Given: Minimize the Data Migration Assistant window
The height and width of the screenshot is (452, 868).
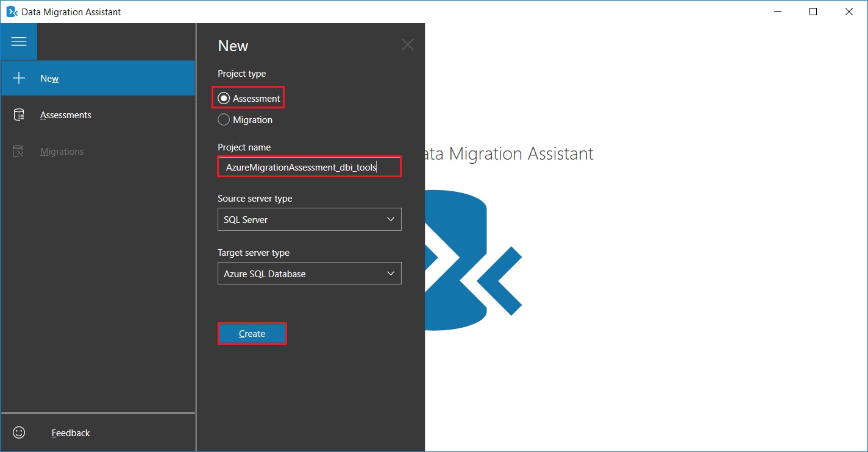Looking at the screenshot, I should coord(777,12).
